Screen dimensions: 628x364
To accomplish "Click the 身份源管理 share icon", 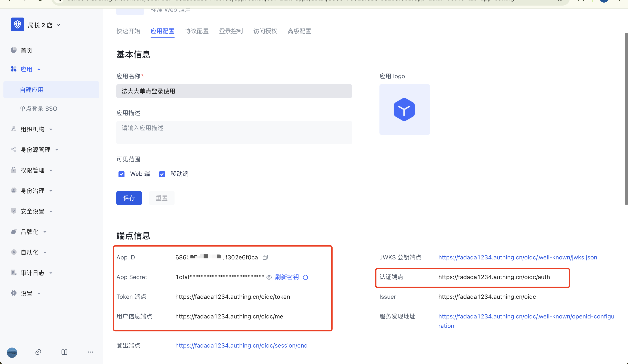I will click(x=14, y=149).
